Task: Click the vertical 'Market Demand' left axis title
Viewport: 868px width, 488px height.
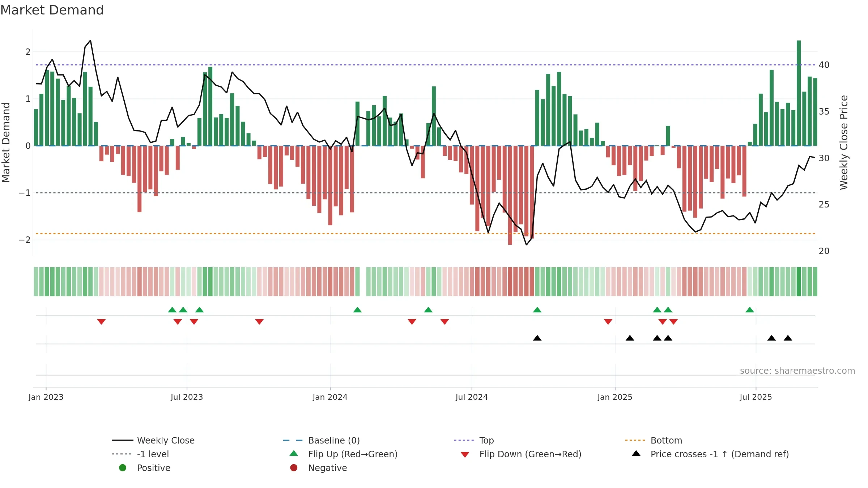Action: [x=6, y=142]
